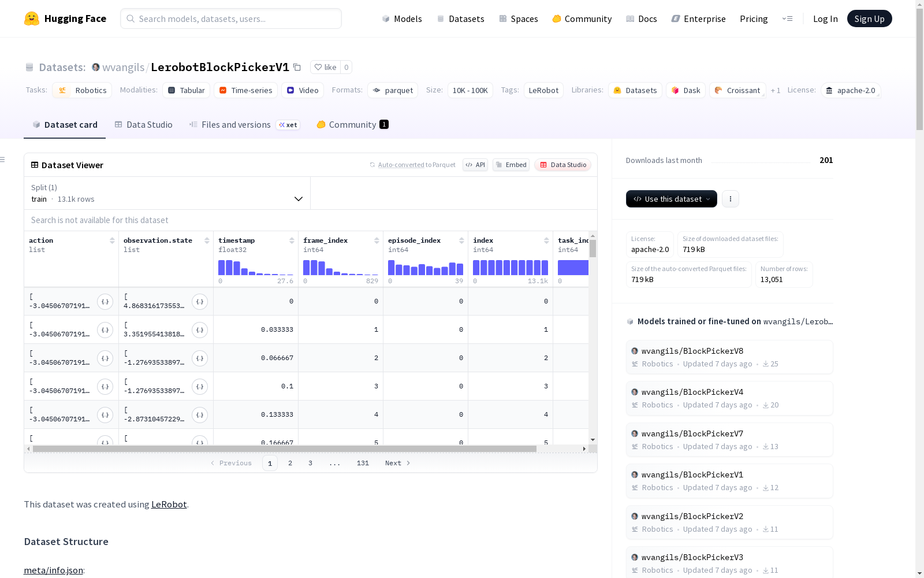924x578 pixels.
Task: Open Enterprise in top navigation
Action: pyautogui.click(x=698, y=18)
